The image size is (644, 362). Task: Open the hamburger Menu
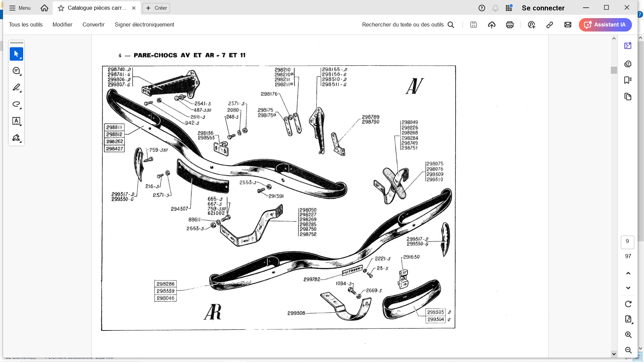click(x=20, y=8)
